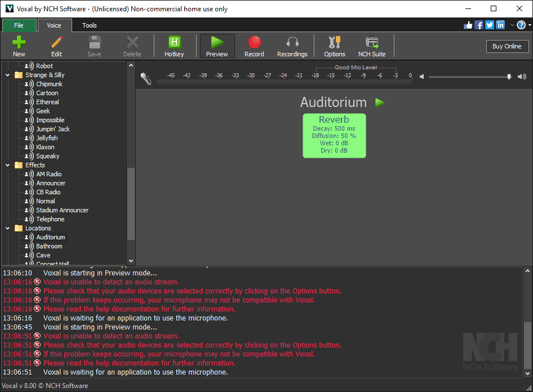Open the Reverb effect block

pos(335,136)
